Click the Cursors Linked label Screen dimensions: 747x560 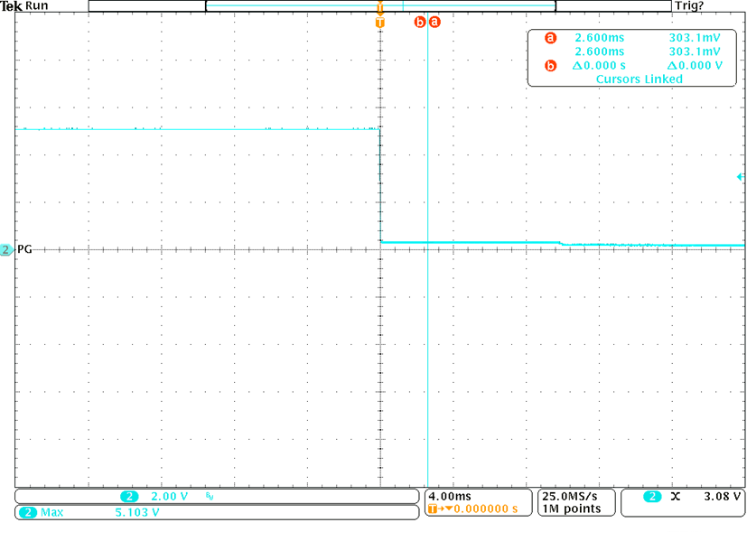pos(639,79)
